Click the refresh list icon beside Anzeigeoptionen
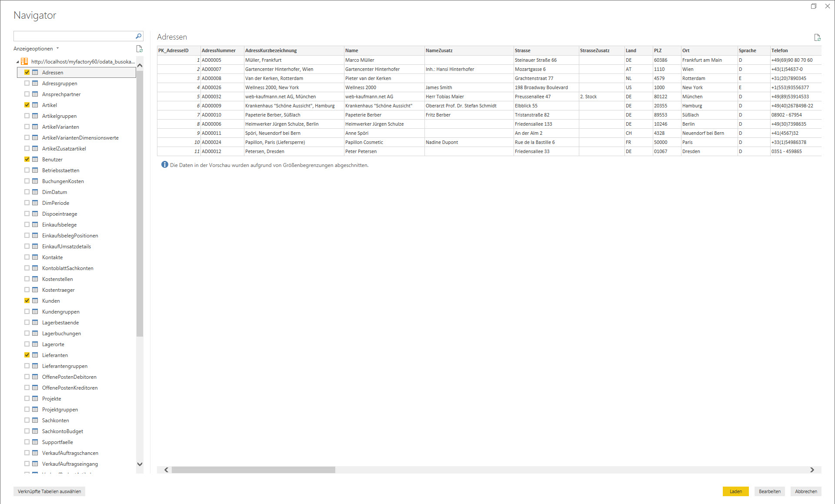 pos(139,49)
